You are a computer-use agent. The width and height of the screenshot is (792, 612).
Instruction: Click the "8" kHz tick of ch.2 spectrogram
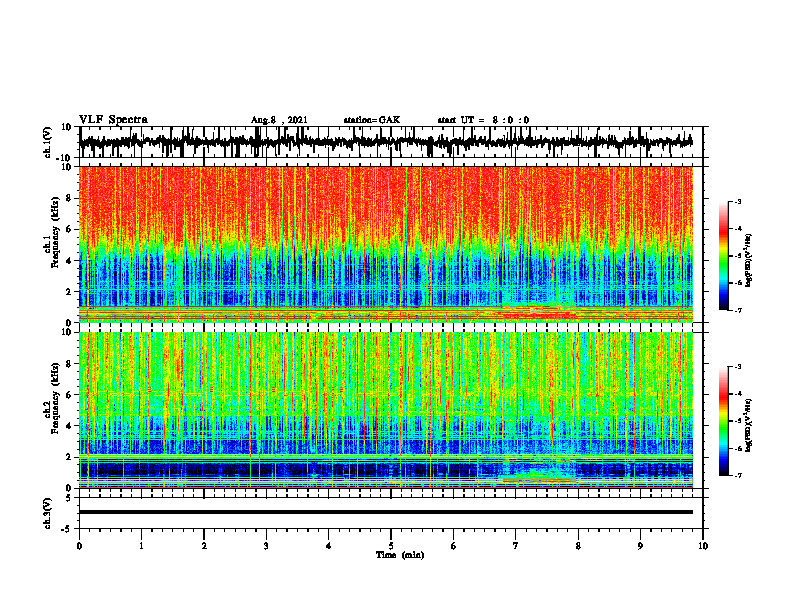tap(69, 364)
